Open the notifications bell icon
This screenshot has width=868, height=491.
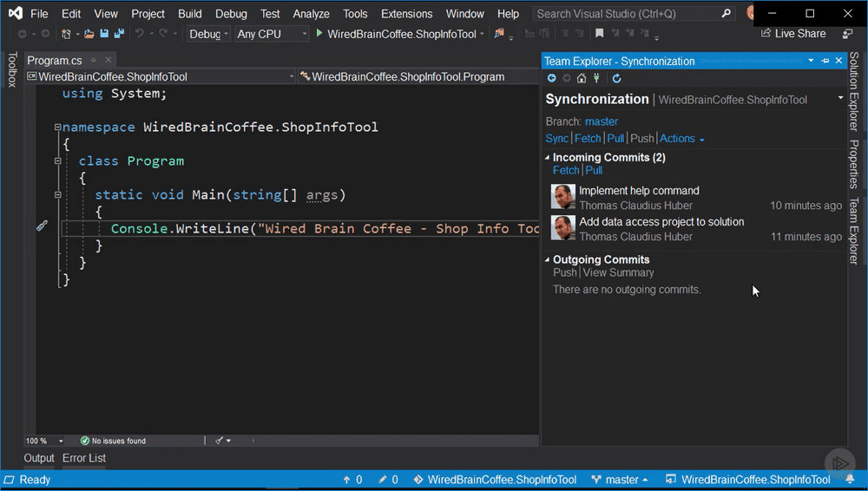[x=849, y=480]
